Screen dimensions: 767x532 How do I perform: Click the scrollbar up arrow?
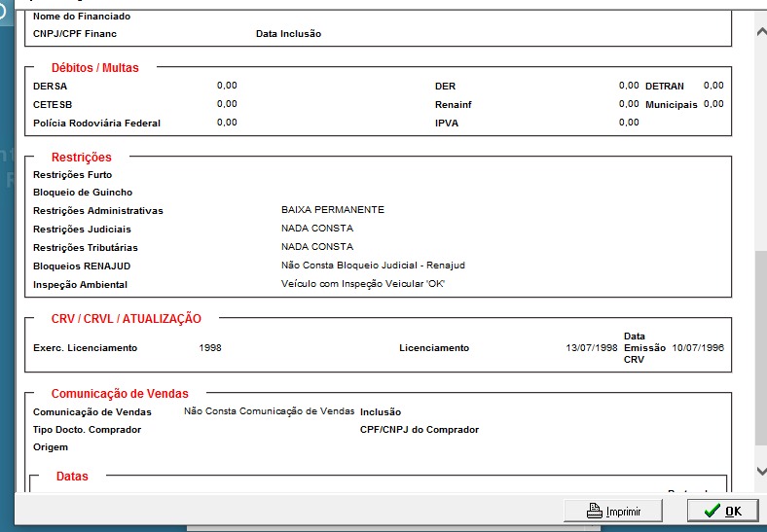pyautogui.click(x=760, y=32)
